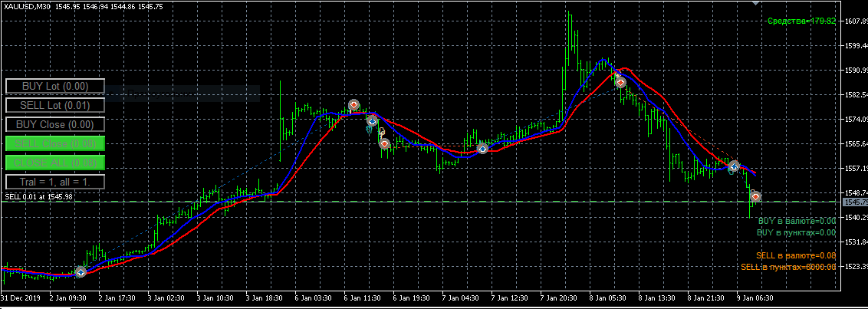Toggle the Tral = 1, all = 1. button

55,182
